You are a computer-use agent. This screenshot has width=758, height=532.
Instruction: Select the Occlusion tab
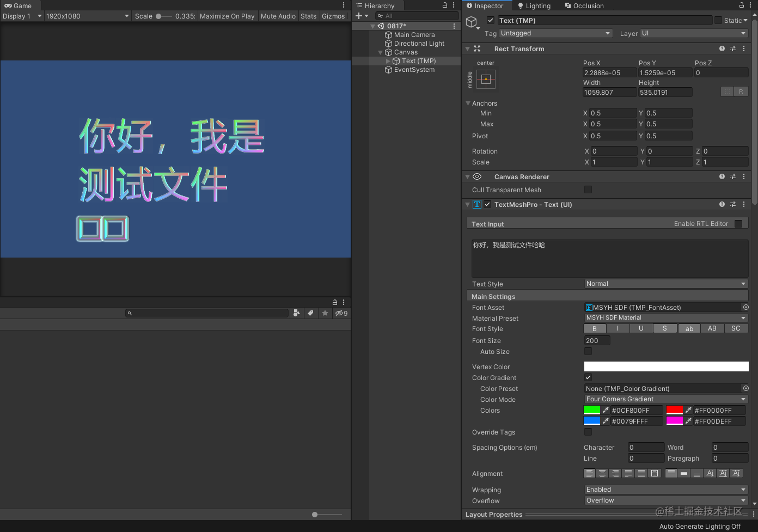tap(584, 6)
